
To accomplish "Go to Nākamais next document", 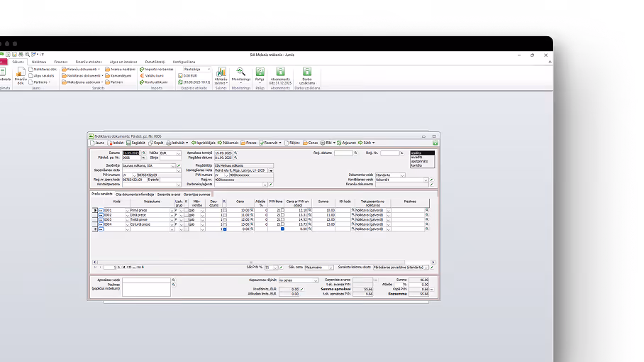I will tap(228, 143).
